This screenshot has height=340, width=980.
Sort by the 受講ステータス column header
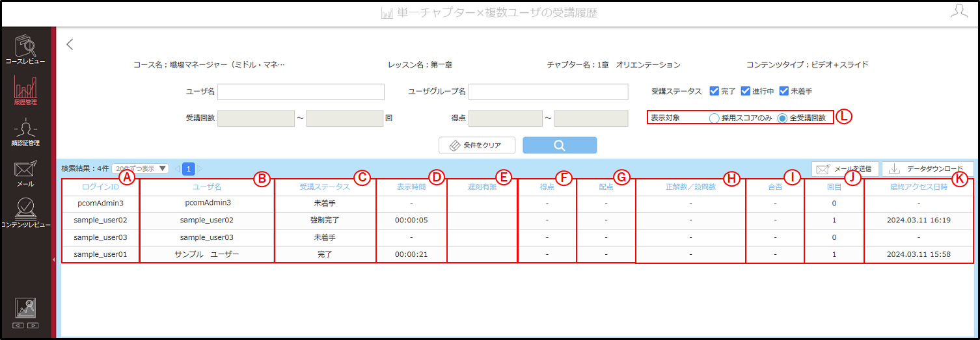coord(325,187)
